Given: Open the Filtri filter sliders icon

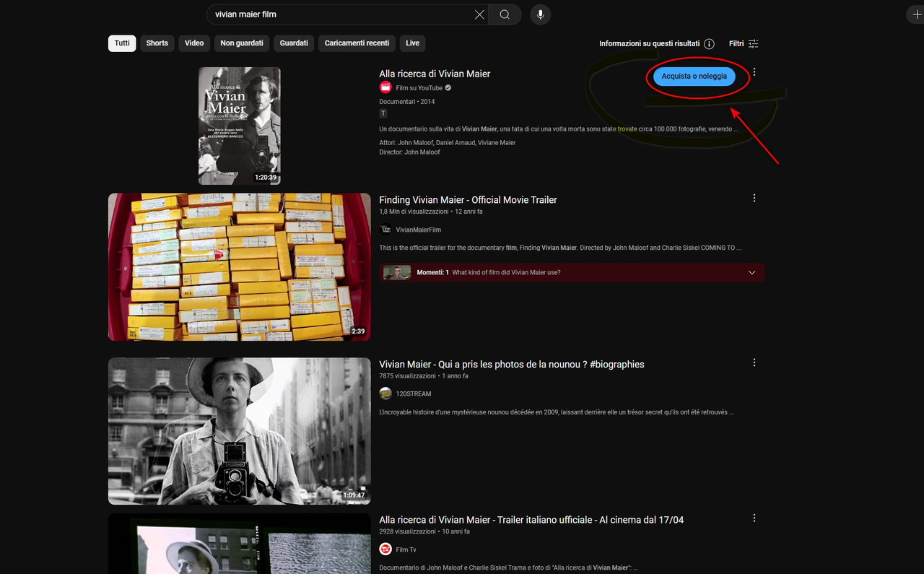Looking at the screenshot, I should click(753, 43).
